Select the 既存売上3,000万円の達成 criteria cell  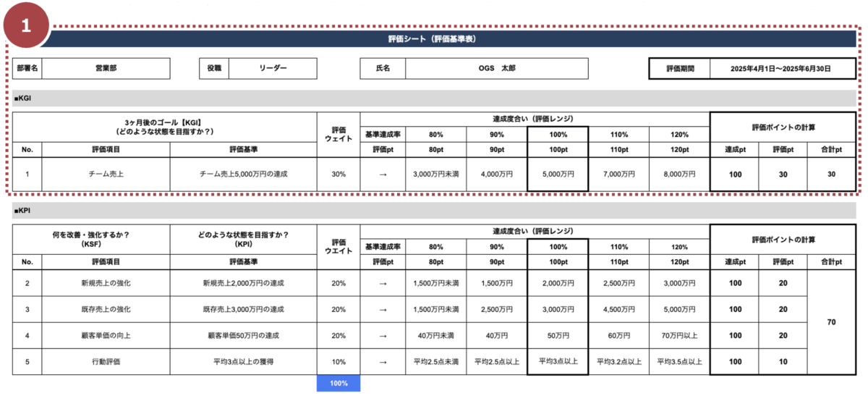243,309
